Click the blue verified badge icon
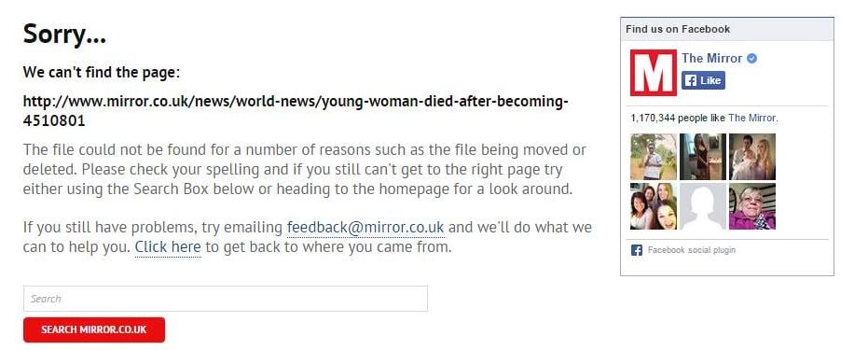Image resolution: width=868 pixels, height=350 pixels. tap(751, 58)
